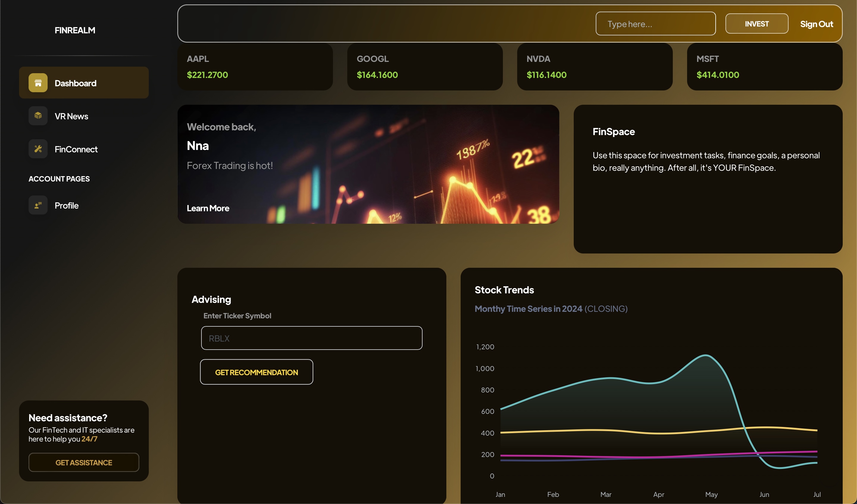Select the Dashboard storefront icon
The height and width of the screenshot is (504, 857).
pyautogui.click(x=38, y=82)
